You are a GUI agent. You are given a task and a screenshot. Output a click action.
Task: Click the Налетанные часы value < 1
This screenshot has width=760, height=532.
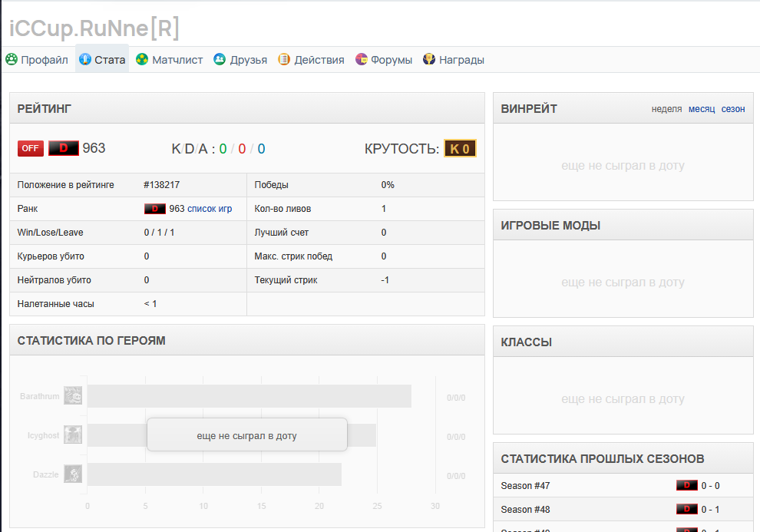pos(150,304)
